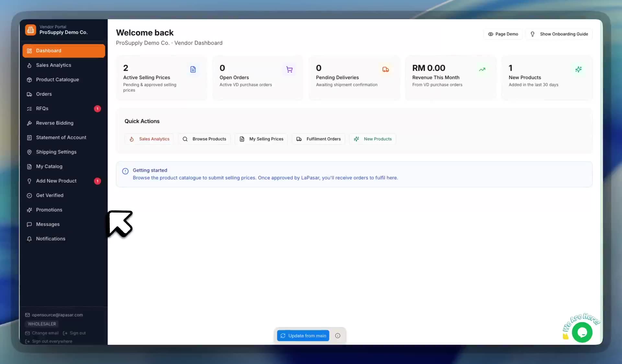
Task: Click the red badge next to RFQs
Action: click(97, 109)
